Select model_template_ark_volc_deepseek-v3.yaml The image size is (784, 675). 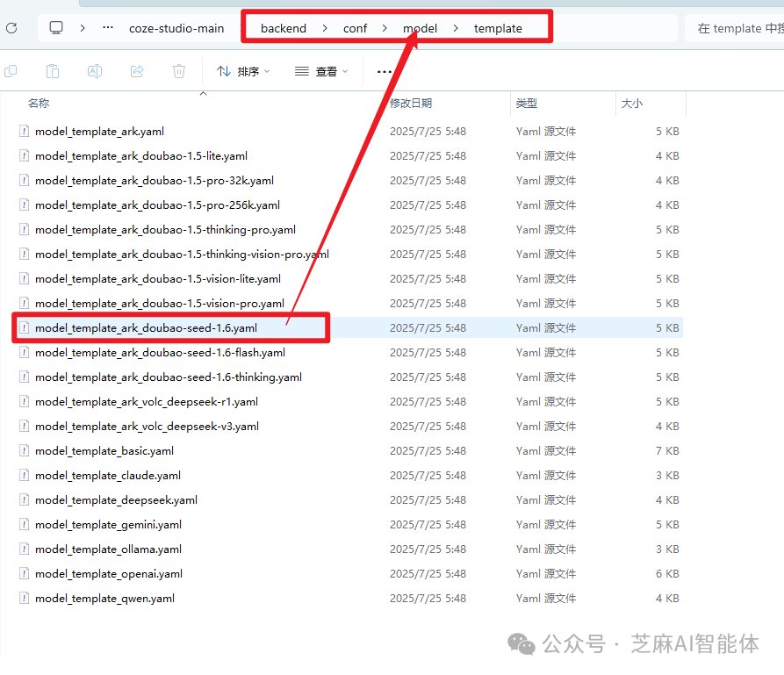pos(147,426)
